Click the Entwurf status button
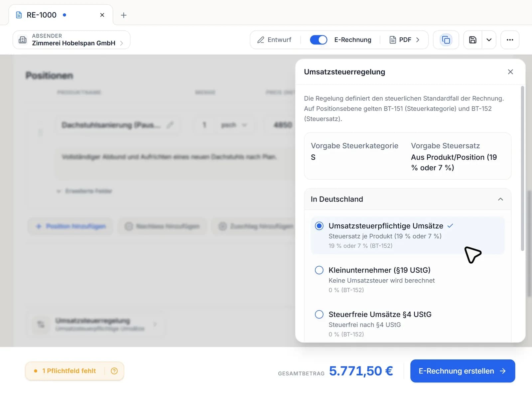The width and height of the screenshot is (532, 394). 275,40
